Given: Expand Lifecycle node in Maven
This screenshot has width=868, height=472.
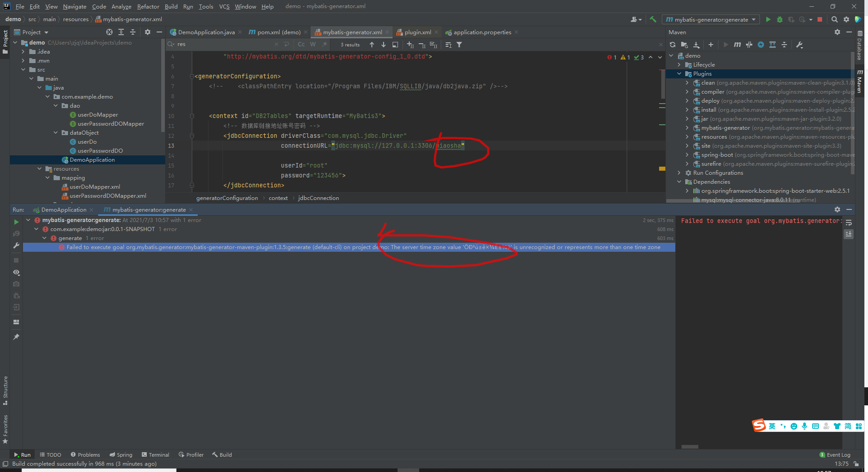Looking at the screenshot, I should click(x=679, y=65).
